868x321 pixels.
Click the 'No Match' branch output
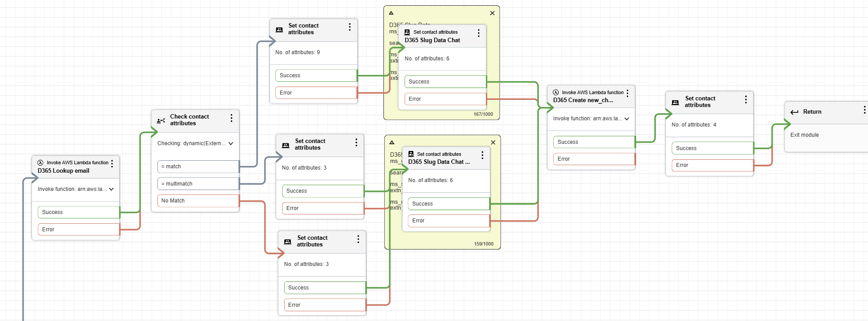pos(198,201)
